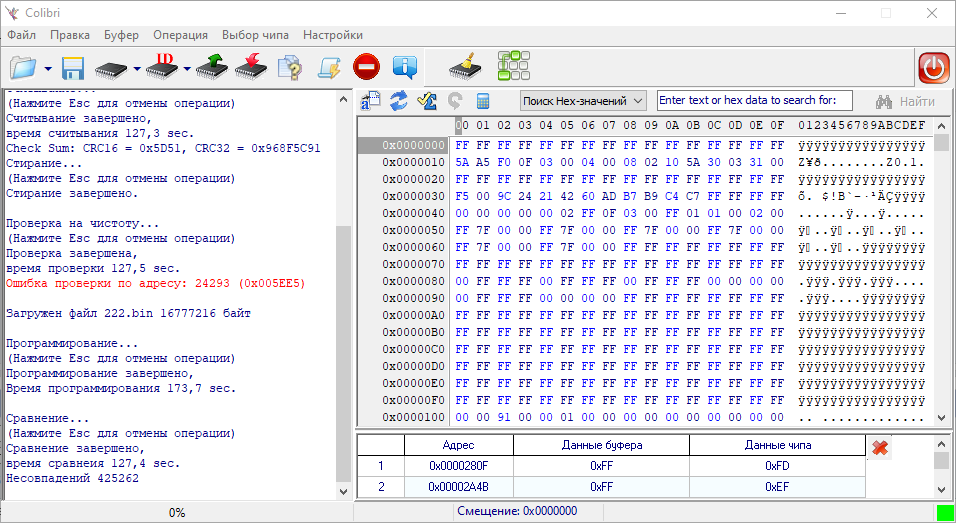Click the verify compare documents icon
The image size is (956, 523).
coord(288,68)
